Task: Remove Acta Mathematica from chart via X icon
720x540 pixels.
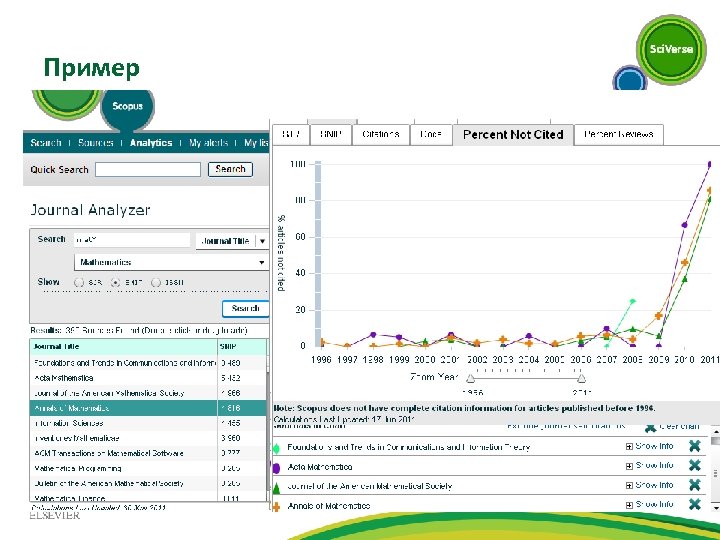Action: click(695, 466)
